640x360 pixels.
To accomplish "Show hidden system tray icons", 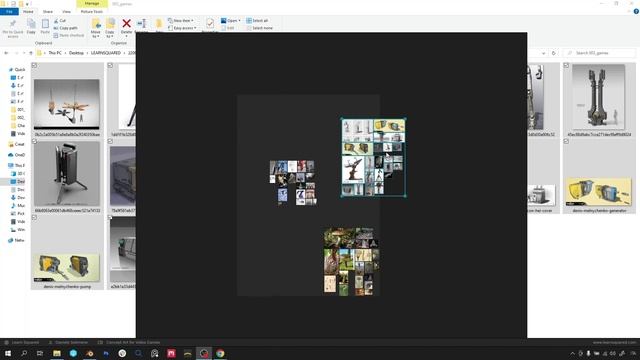I will tap(572, 353).
